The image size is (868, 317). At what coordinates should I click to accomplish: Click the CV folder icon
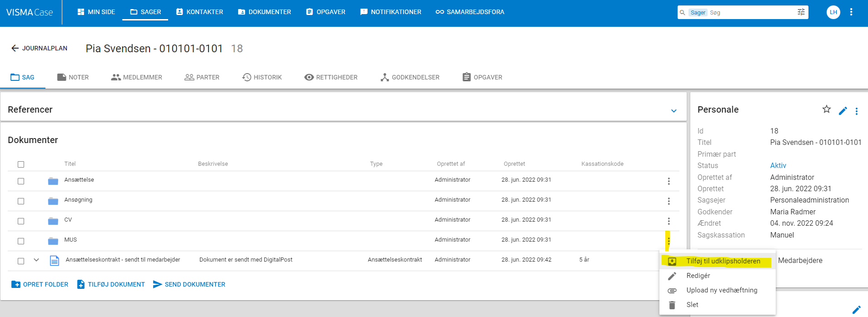(x=53, y=221)
